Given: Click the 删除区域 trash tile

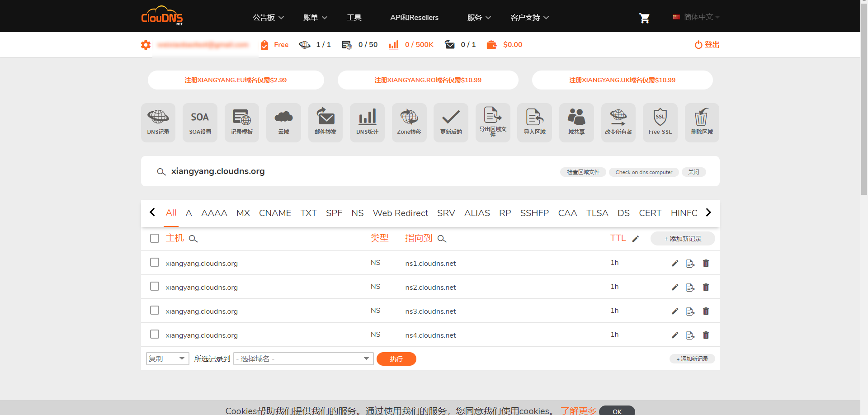Looking at the screenshot, I should 702,123.
